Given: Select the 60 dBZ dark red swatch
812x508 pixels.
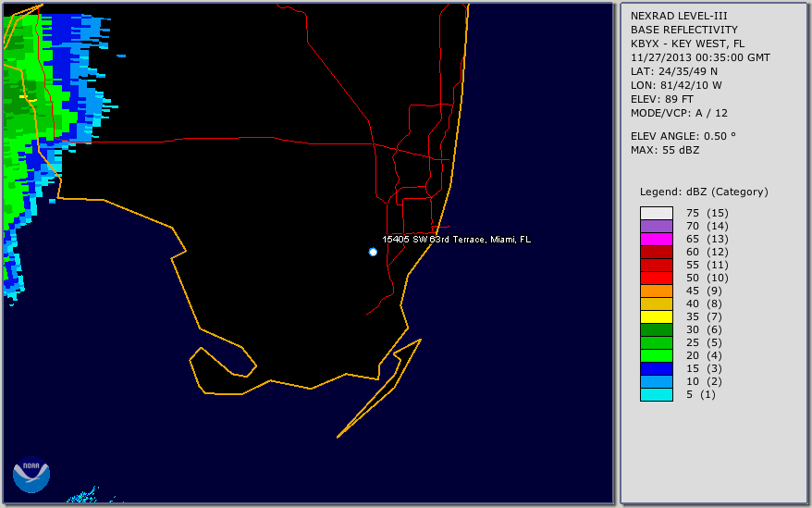Looking at the screenshot, I should point(657,252).
